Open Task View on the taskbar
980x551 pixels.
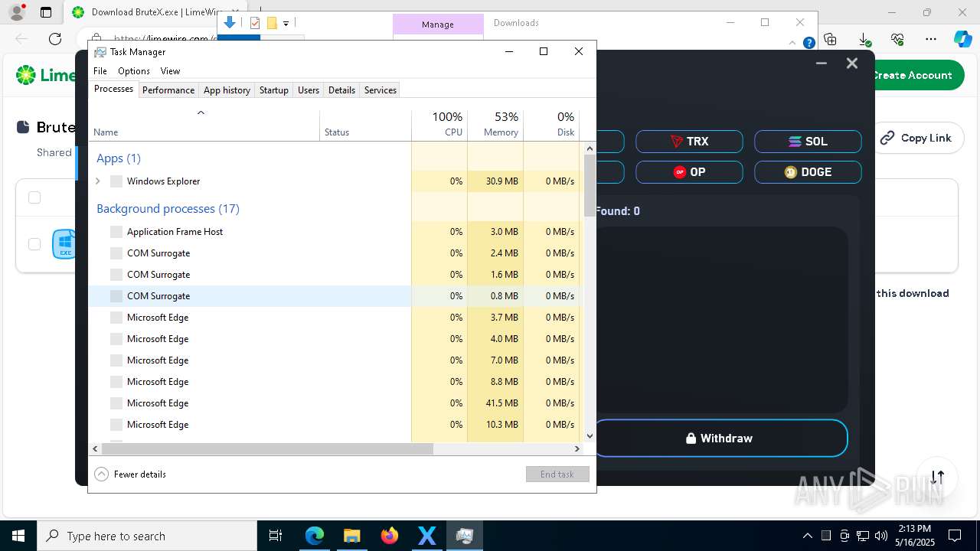276,536
